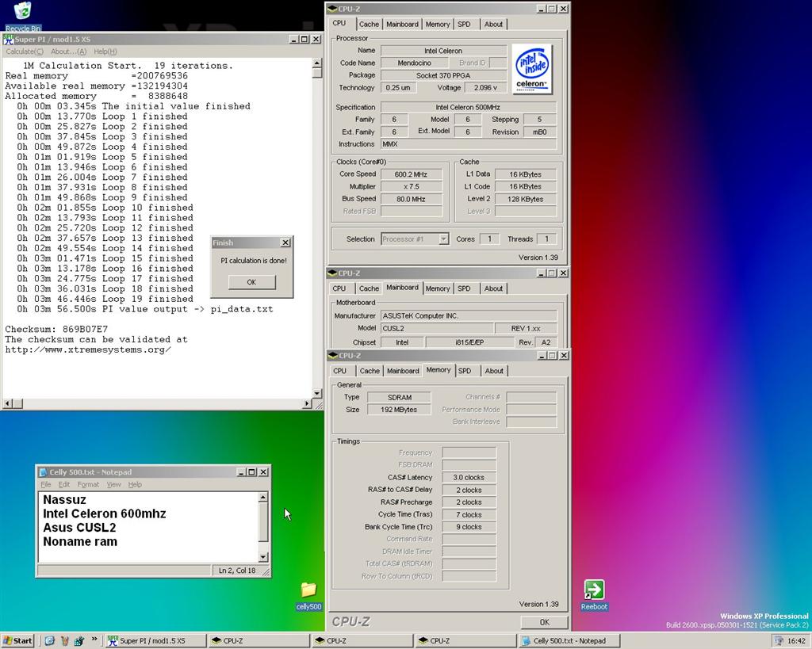Click 'Asus CUSL2' line in Notepad
Viewport: 812px width, 649px height.
coord(79,528)
